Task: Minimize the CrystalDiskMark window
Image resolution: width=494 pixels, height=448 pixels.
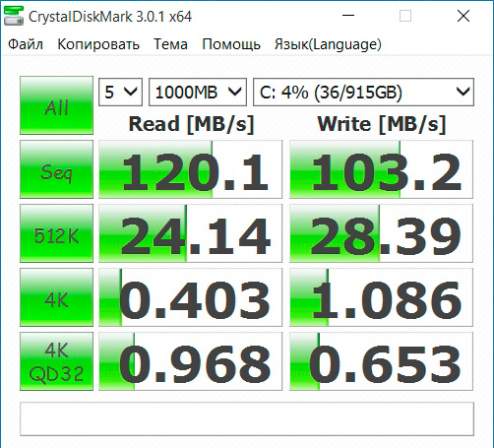Action: (x=348, y=16)
